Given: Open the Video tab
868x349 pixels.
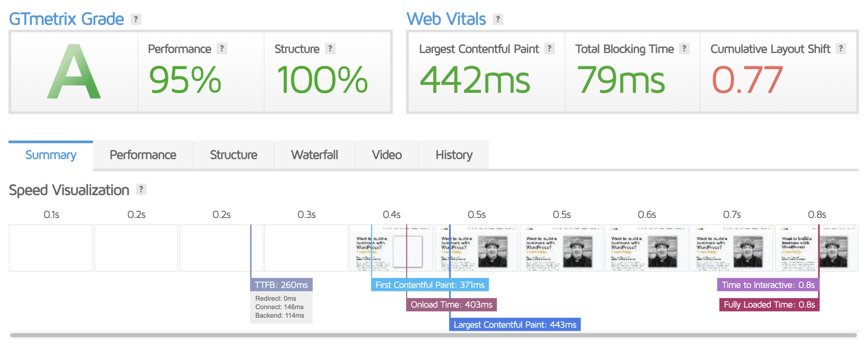Looking at the screenshot, I should click(x=387, y=155).
